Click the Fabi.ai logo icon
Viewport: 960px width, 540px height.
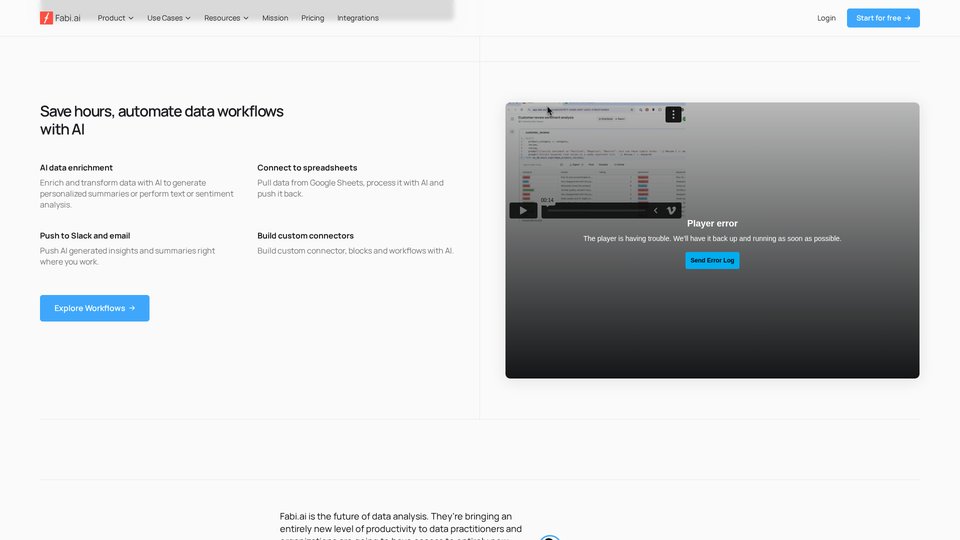point(47,18)
